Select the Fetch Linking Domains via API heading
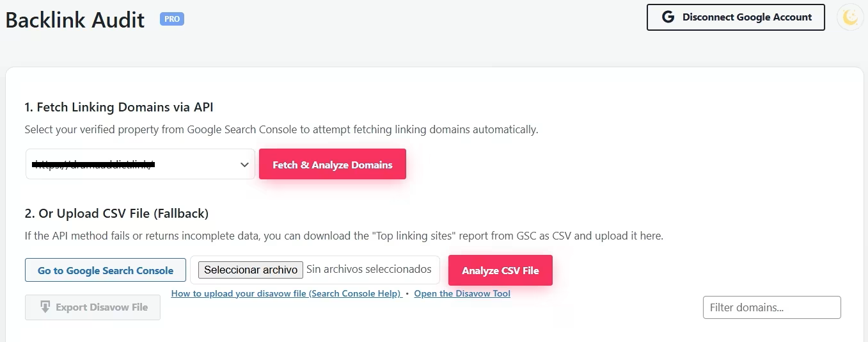Image resolution: width=868 pixels, height=342 pixels. tap(119, 107)
